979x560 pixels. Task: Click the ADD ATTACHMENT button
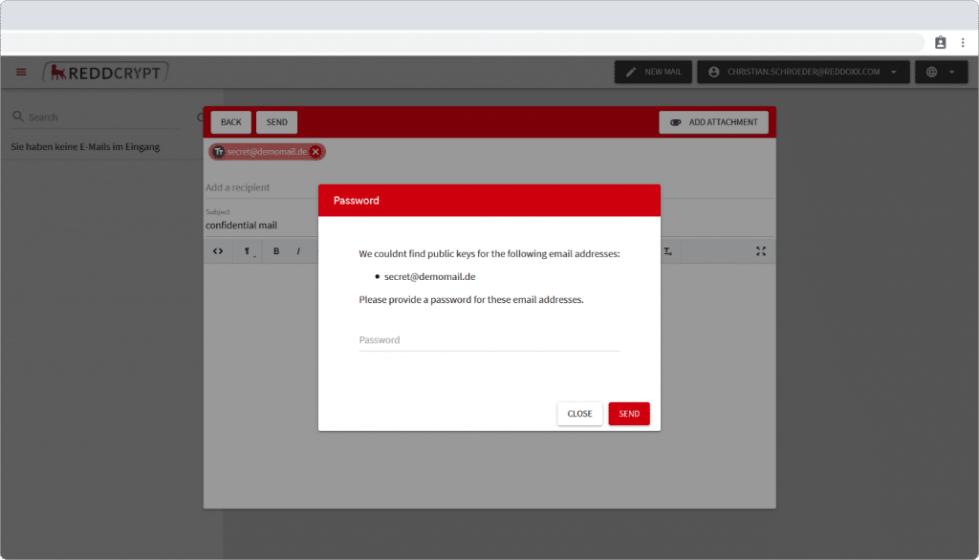click(x=713, y=122)
